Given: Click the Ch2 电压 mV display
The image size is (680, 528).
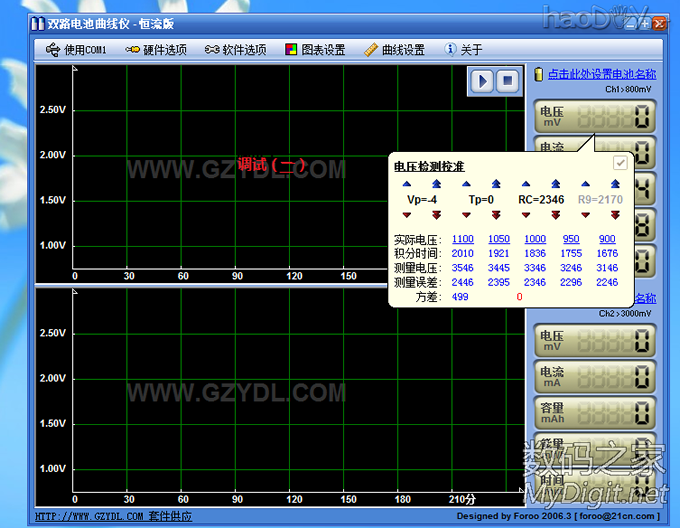Looking at the screenshot, I should pyautogui.click(x=594, y=342).
